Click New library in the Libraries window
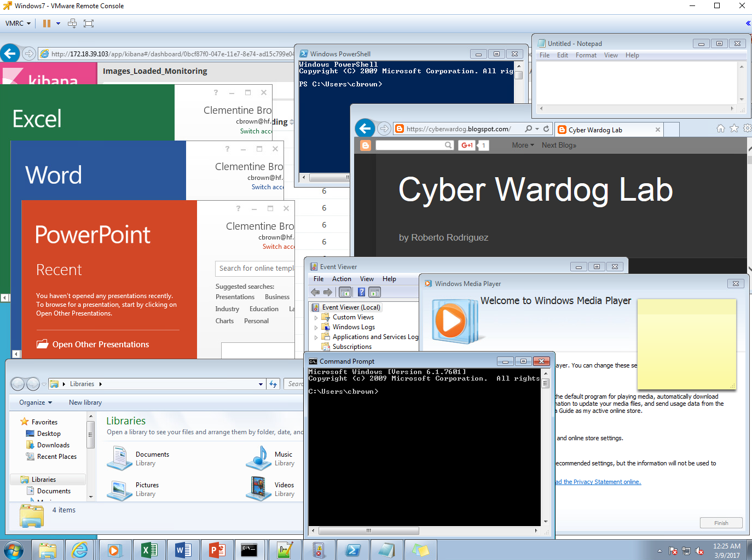The width and height of the screenshot is (752, 560). (x=85, y=402)
